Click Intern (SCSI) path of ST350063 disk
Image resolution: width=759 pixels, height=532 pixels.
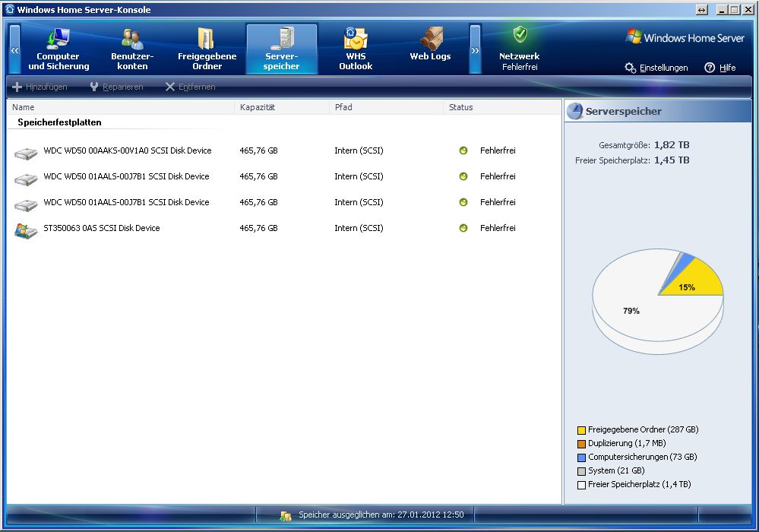click(359, 228)
